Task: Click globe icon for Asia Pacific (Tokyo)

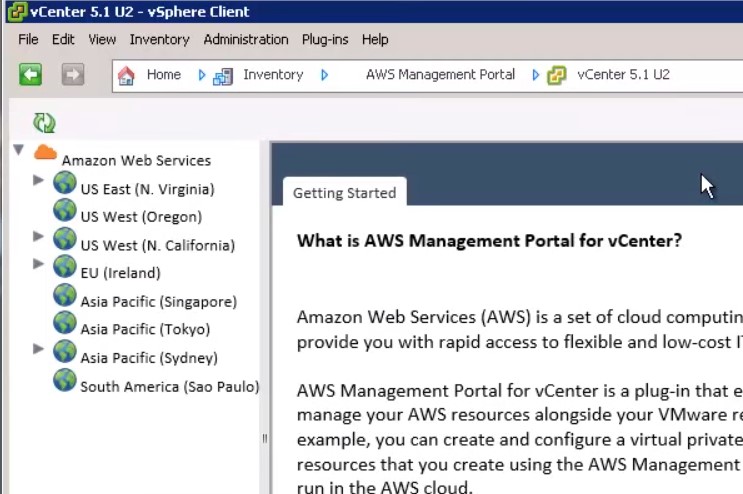Action: coord(64,323)
